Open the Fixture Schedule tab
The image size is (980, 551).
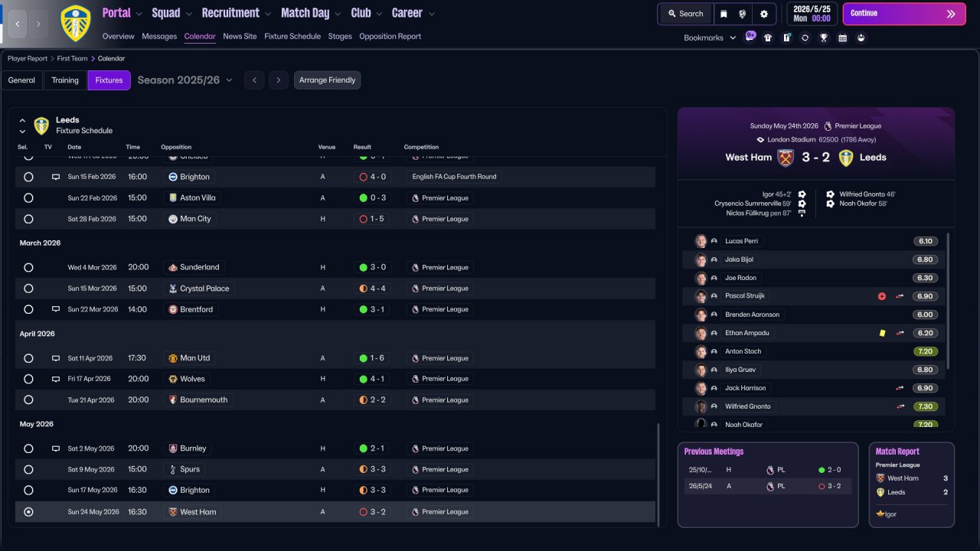coord(292,36)
